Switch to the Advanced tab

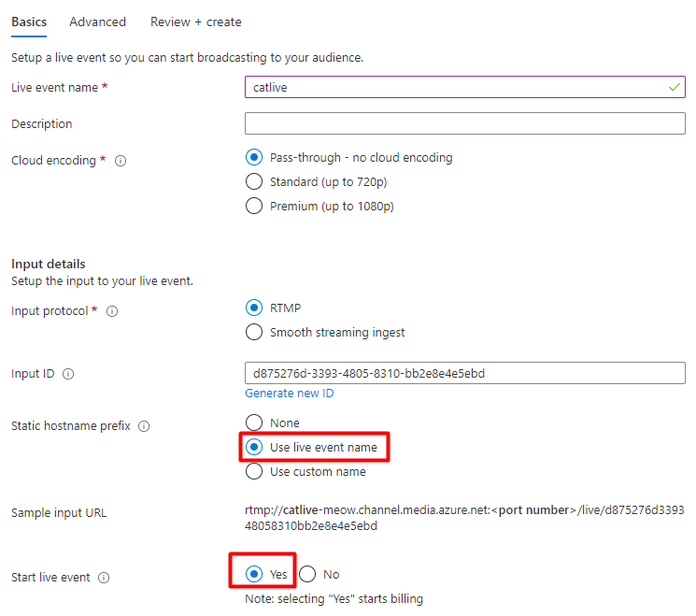click(x=97, y=21)
